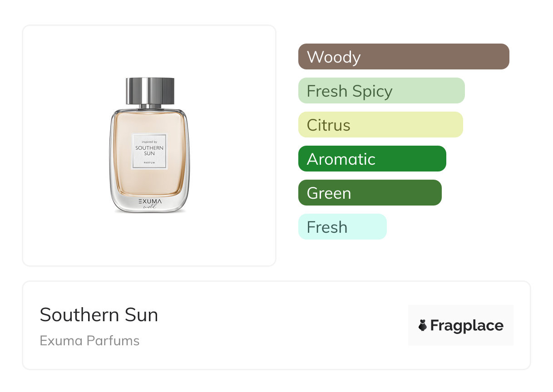Choose the Citrus accord bar
553x392 pixels.
pyautogui.click(x=380, y=125)
